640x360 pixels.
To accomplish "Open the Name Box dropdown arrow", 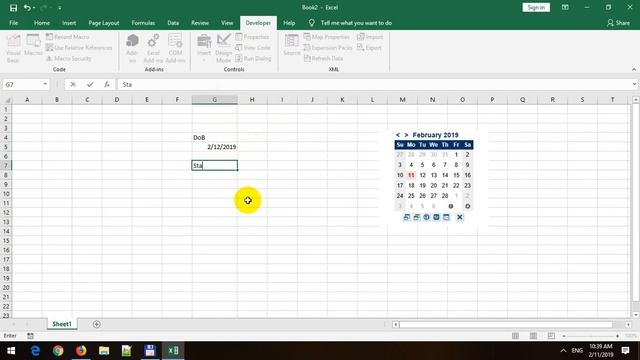I will click(45, 84).
